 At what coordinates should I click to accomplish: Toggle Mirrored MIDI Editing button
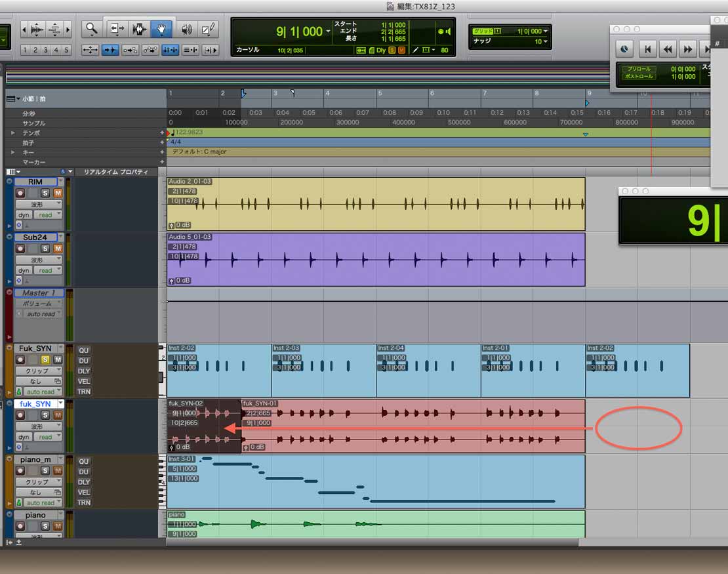130,50
